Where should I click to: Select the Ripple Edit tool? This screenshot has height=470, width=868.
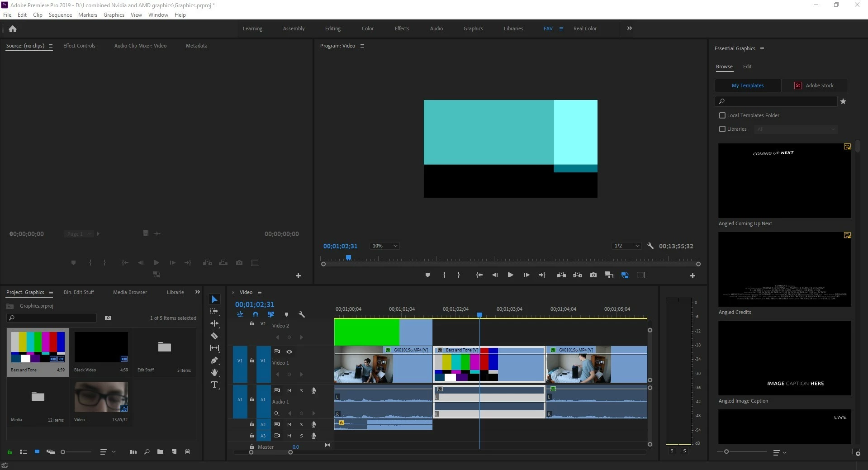point(214,323)
